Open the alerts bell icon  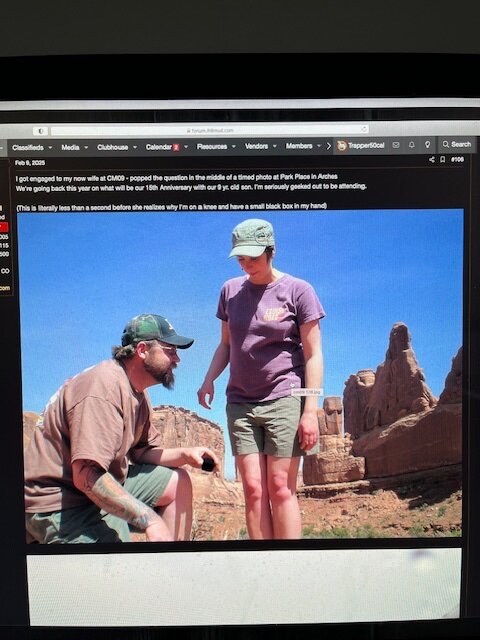[x=412, y=145]
